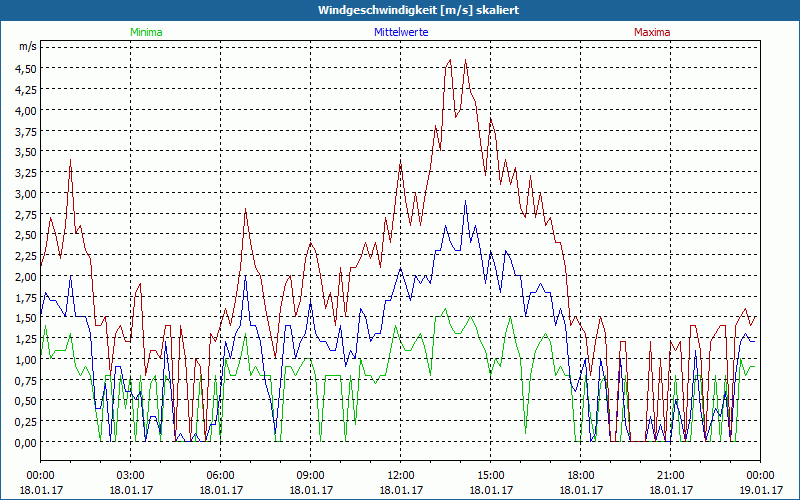
Task: Click the 09:00 time axis label
Action: [311, 476]
